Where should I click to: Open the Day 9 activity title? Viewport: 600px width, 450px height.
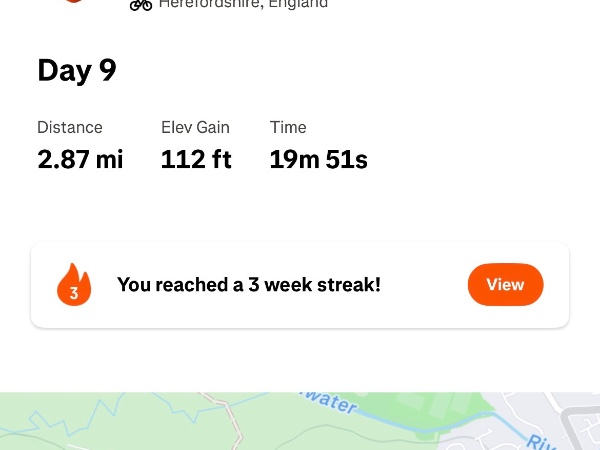[77, 71]
